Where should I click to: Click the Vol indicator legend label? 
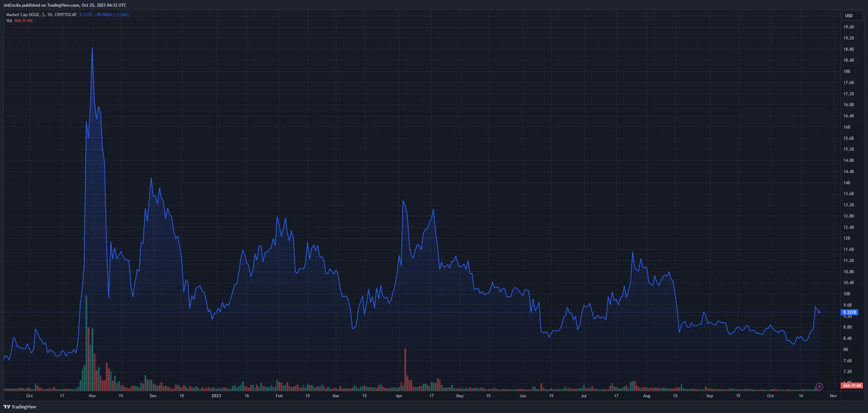click(9, 21)
